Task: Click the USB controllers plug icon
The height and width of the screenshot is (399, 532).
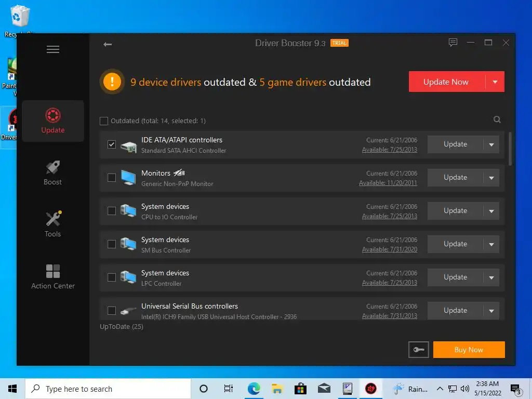Action: [129, 311]
